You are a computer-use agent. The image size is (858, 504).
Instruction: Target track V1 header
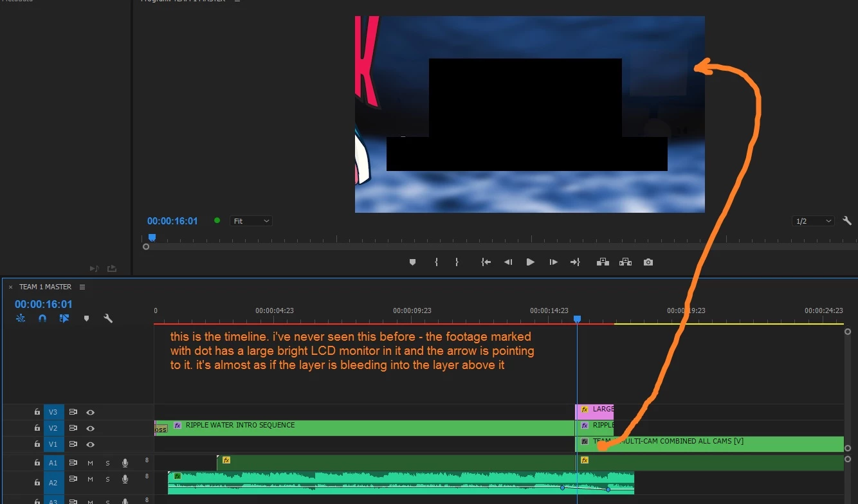53,444
